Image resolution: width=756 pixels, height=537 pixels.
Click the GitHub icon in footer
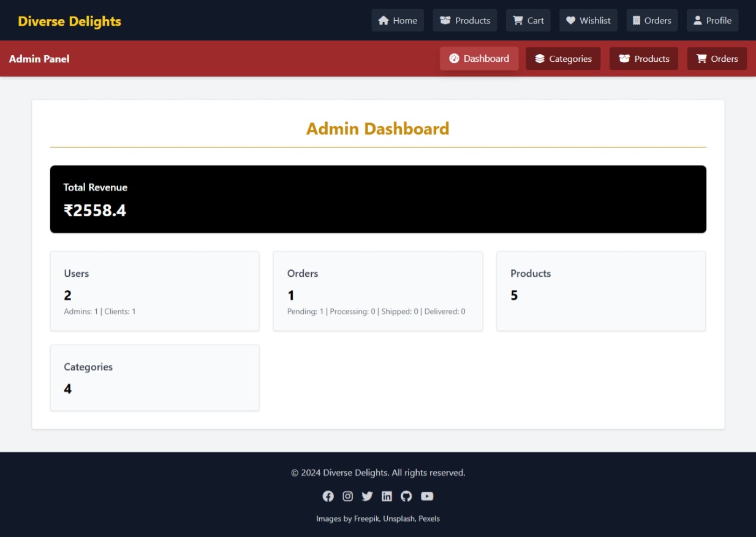coord(406,496)
